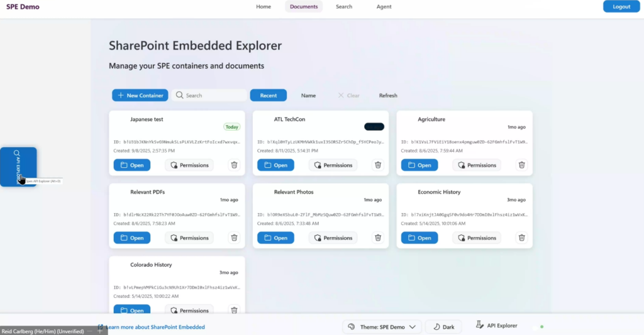Screen dimensions: 644x335
Task: Open API Explorer from the footer
Action: point(497,326)
